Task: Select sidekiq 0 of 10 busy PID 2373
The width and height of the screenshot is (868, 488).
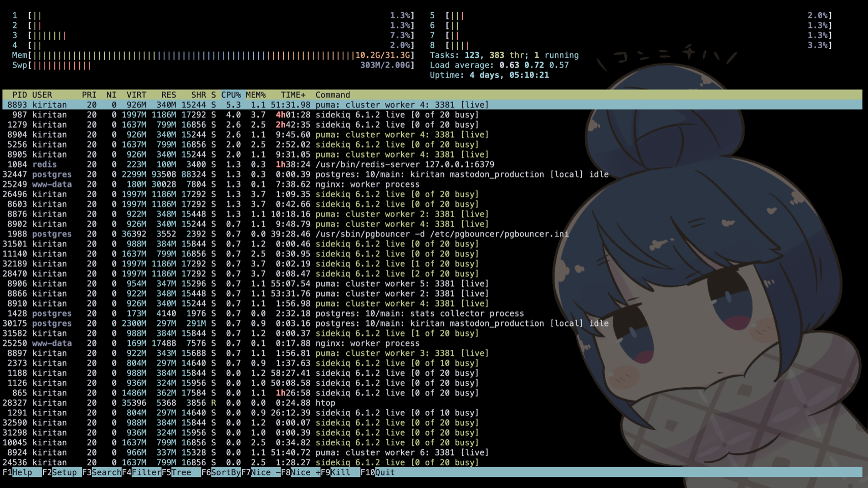Action: (432, 363)
